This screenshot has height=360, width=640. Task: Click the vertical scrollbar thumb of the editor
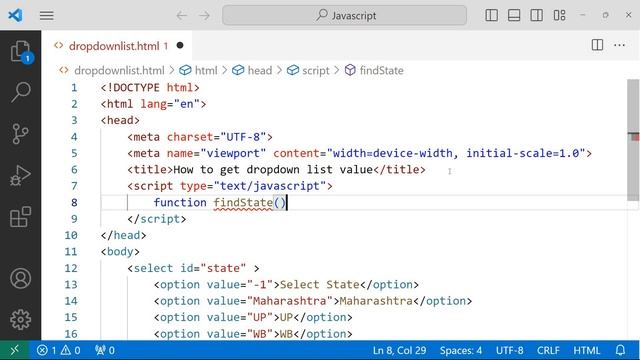633,140
